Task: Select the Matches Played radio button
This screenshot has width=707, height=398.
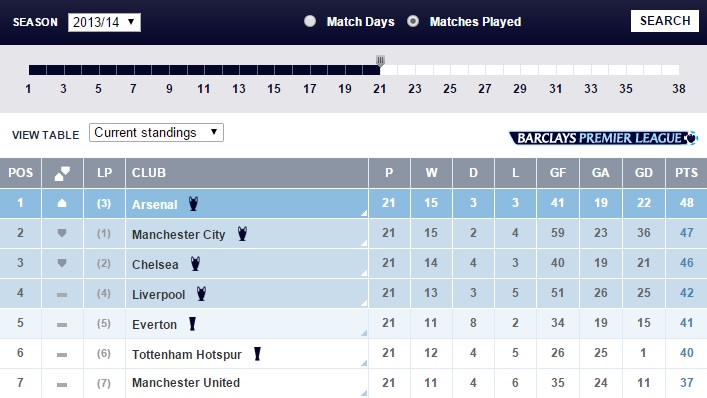Action: click(413, 21)
